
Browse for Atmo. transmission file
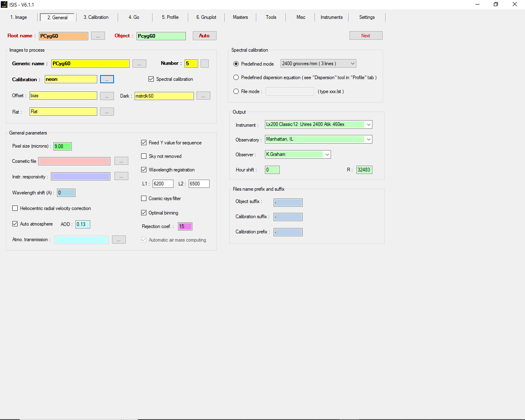[119, 240]
